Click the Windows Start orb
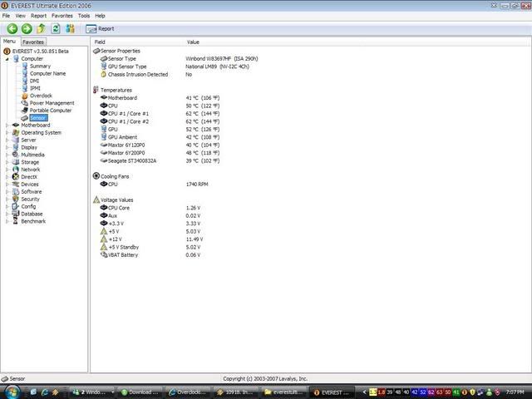Screen dimensions: 532x399 [11, 391]
